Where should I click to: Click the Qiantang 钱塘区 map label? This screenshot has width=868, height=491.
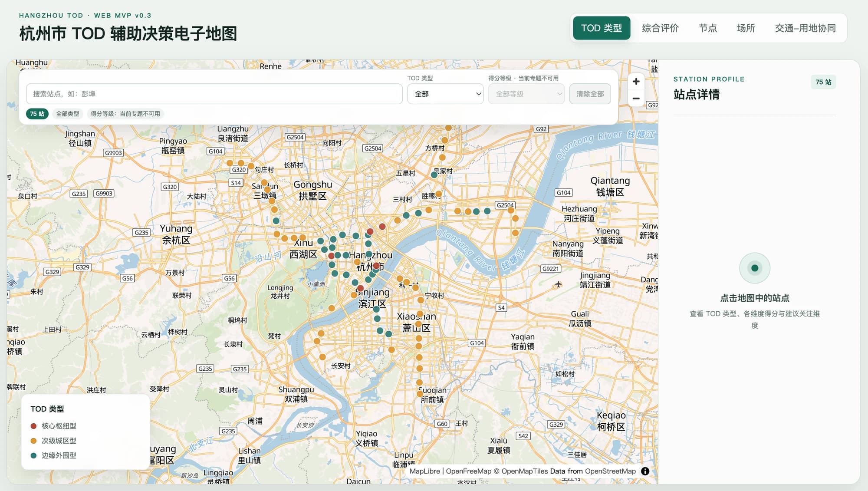tap(610, 186)
